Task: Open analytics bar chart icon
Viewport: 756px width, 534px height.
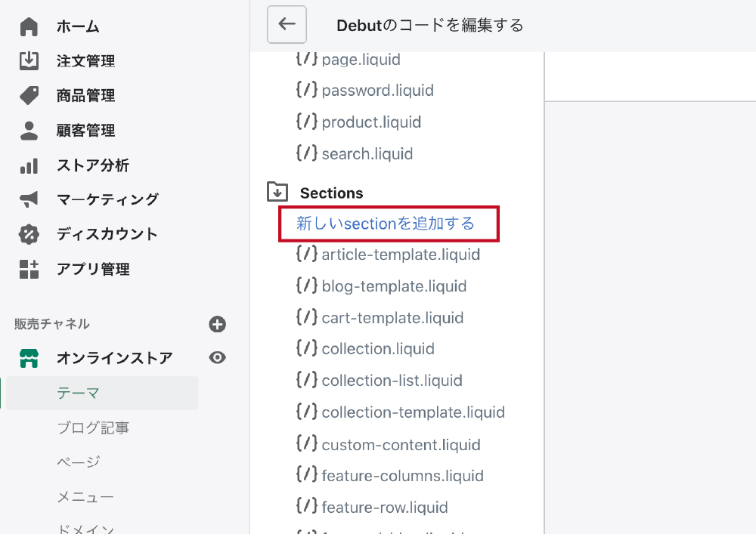Action: coord(29,165)
